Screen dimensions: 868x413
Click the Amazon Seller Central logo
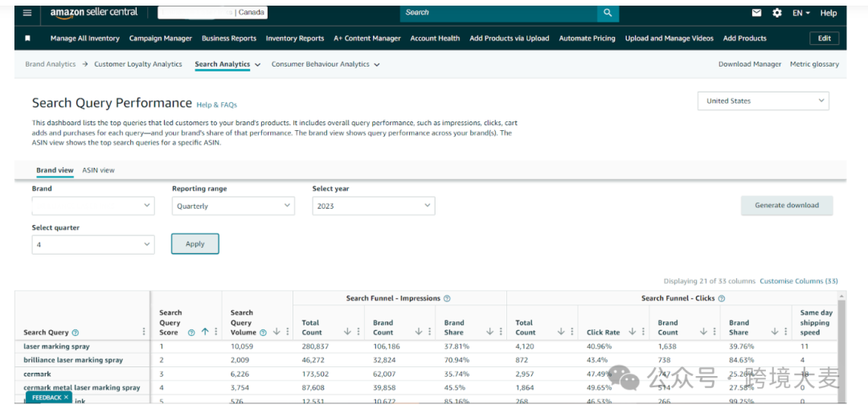tap(94, 14)
